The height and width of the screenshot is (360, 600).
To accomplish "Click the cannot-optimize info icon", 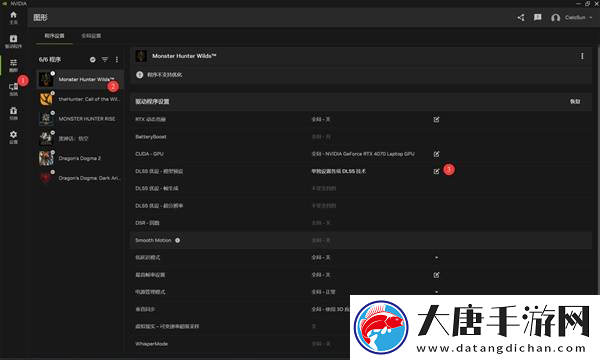I will coord(140,75).
